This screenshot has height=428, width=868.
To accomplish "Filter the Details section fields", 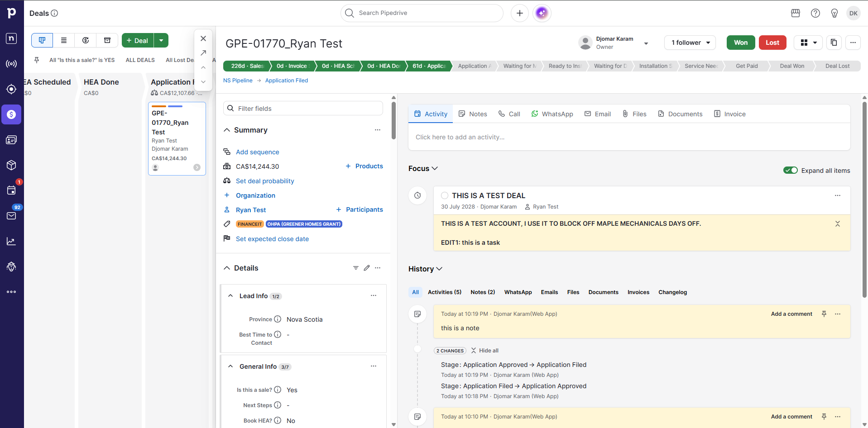I will [x=356, y=268].
